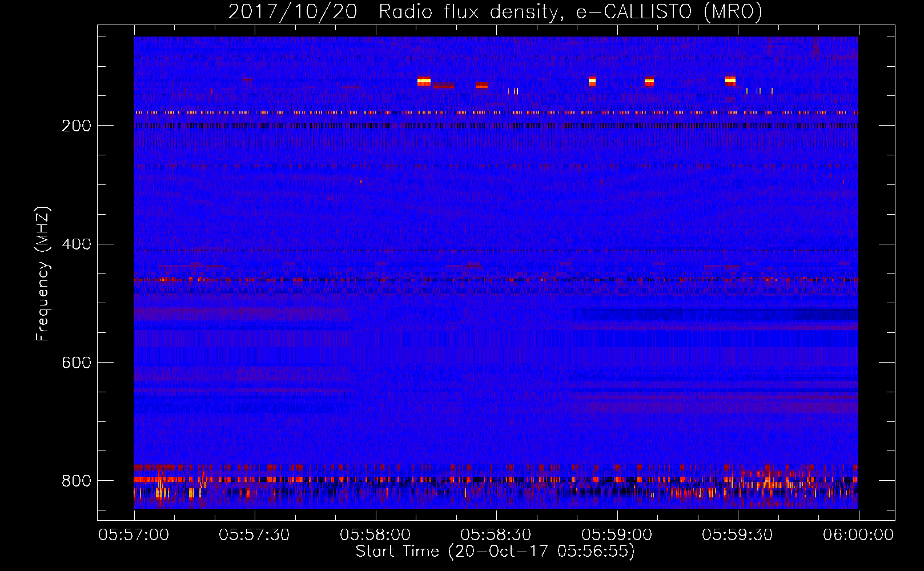The width and height of the screenshot is (924, 571).
Task: Click the 05:57:30 time label
Action: [x=254, y=534]
